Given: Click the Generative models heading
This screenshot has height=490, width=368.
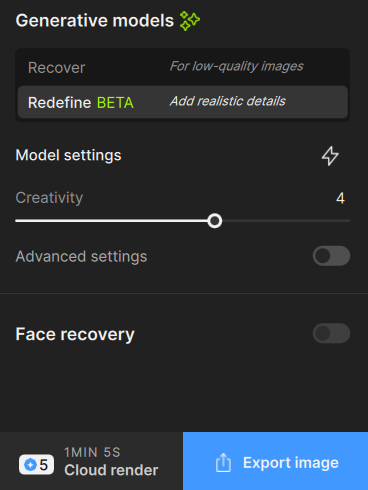Looking at the screenshot, I should point(95,21).
